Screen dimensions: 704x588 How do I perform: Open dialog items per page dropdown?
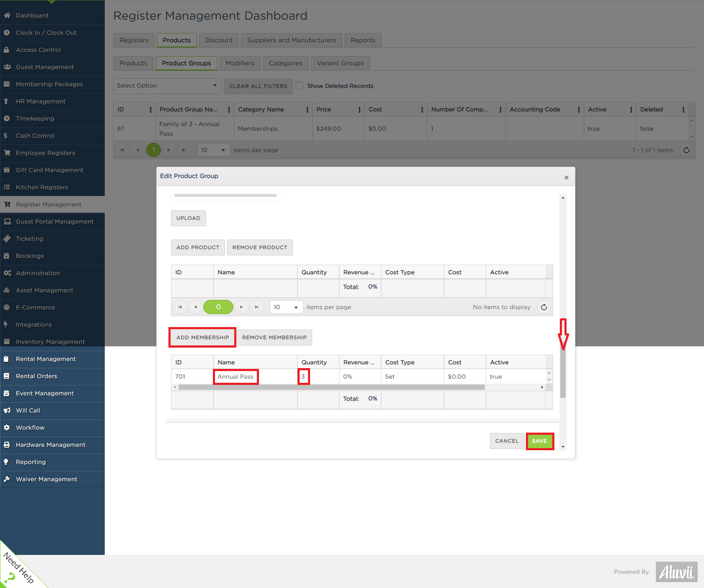point(287,307)
